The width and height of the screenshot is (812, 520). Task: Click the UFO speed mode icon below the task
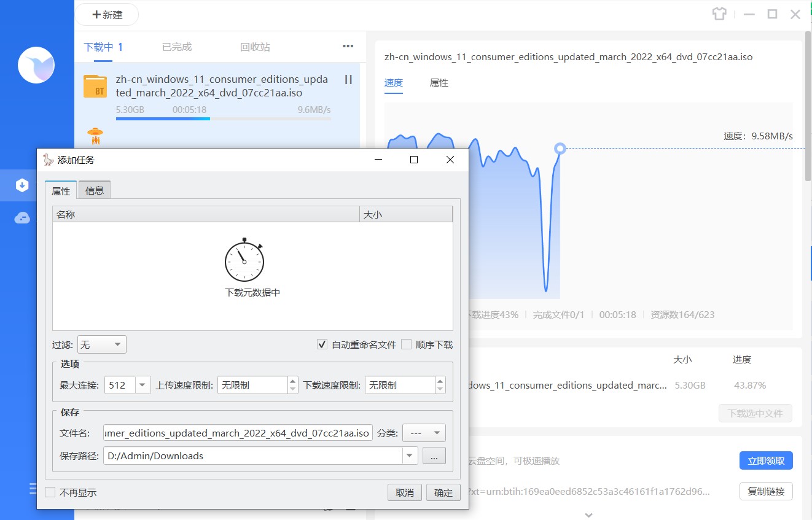click(95, 136)
